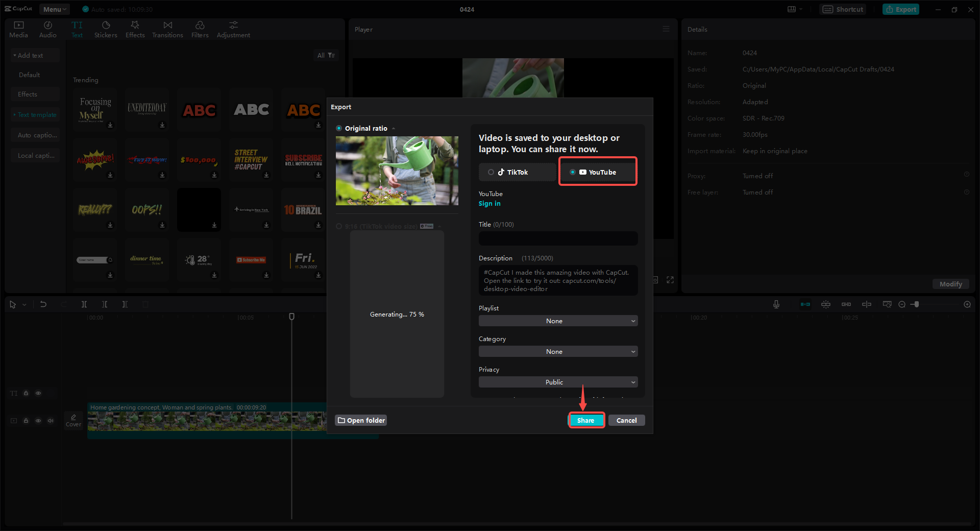The image size is (980, 531).
Task: Hide the main video track
Action: click(38, 421)
